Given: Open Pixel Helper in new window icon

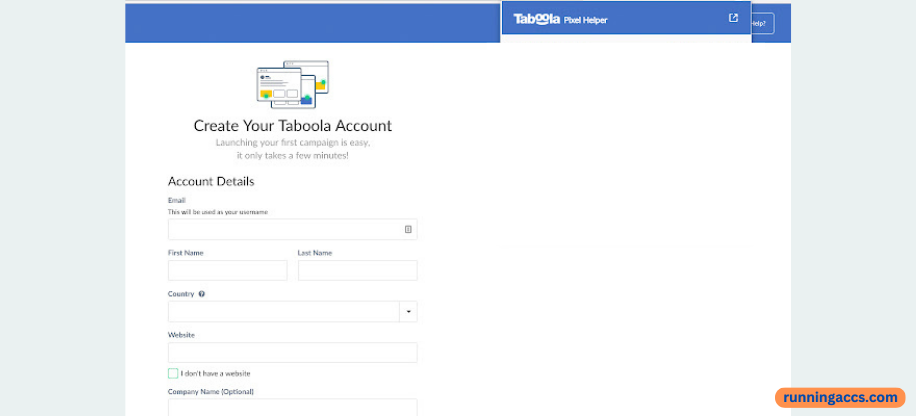Looking at the screenshot, I should [733, 18].
